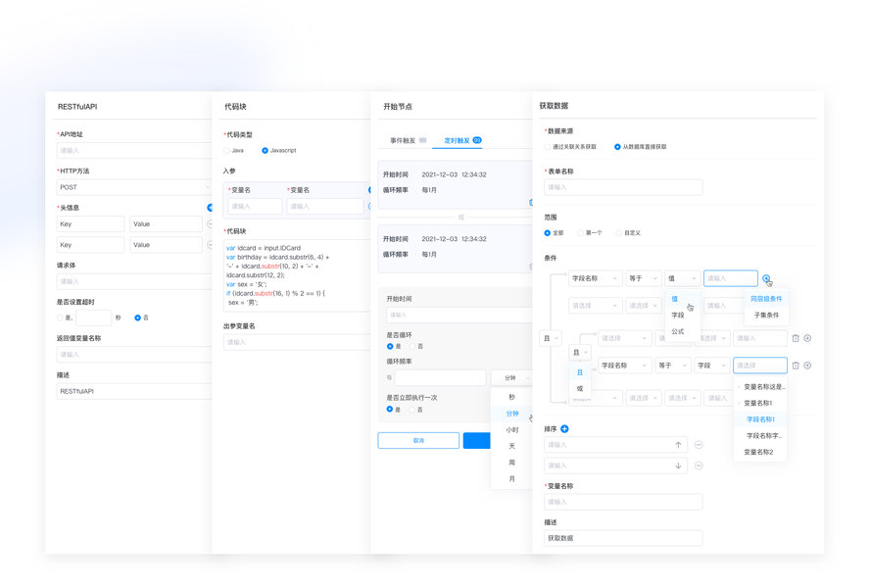Click the API地址 input field
This screenshot has width=870, height=588.
(x=133, y=151)
